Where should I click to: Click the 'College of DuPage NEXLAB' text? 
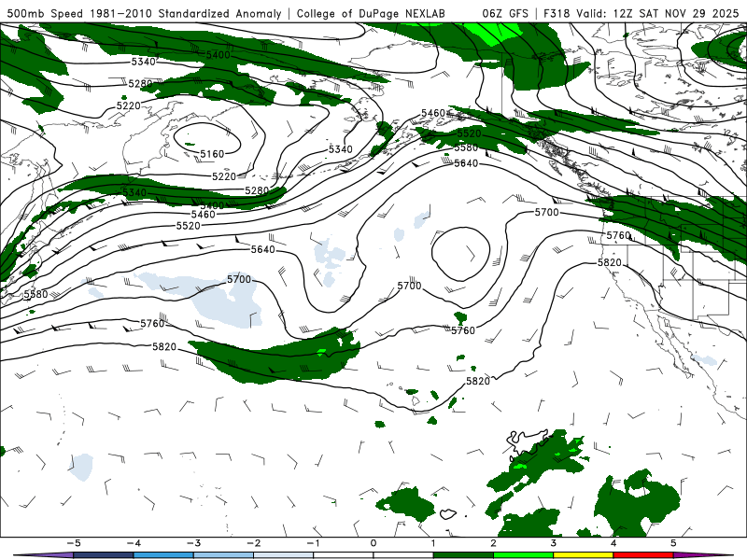371,14
